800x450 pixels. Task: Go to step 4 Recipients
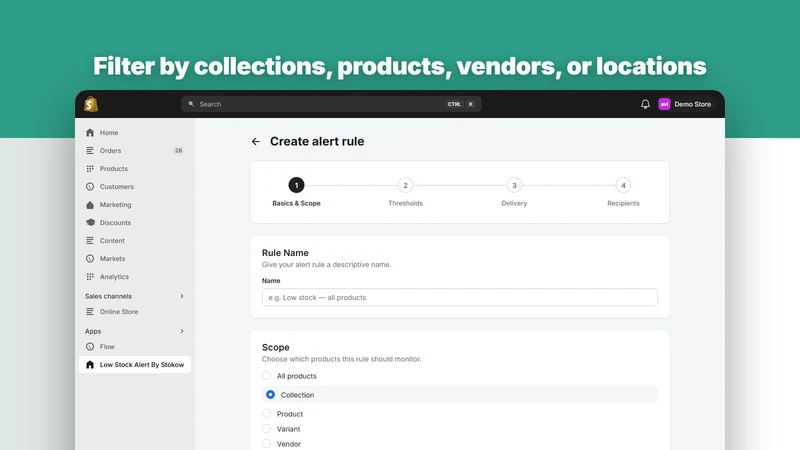(623, 185)
